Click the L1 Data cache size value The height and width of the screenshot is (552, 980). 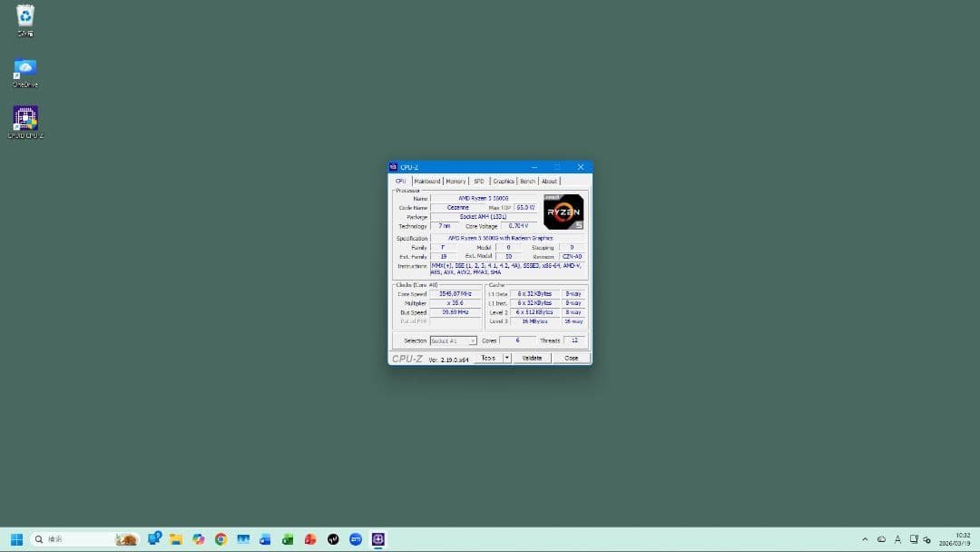click(x=534, y=294)
